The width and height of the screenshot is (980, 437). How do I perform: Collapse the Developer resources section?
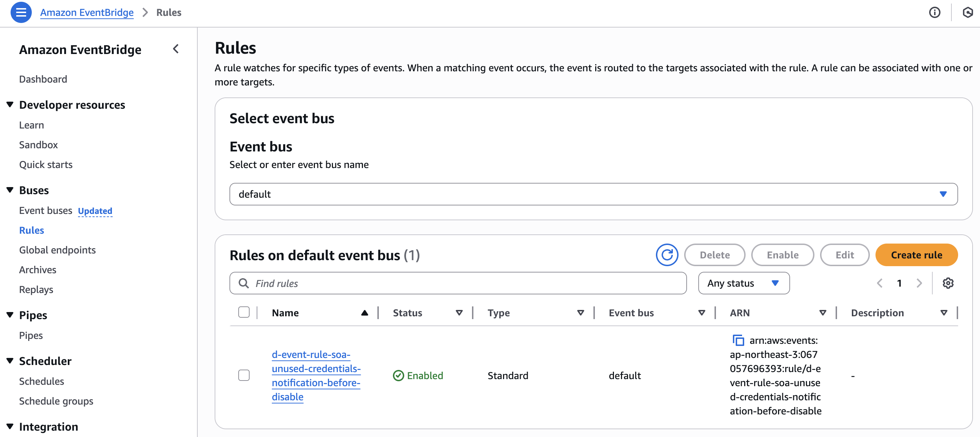(x=10, y=104)
